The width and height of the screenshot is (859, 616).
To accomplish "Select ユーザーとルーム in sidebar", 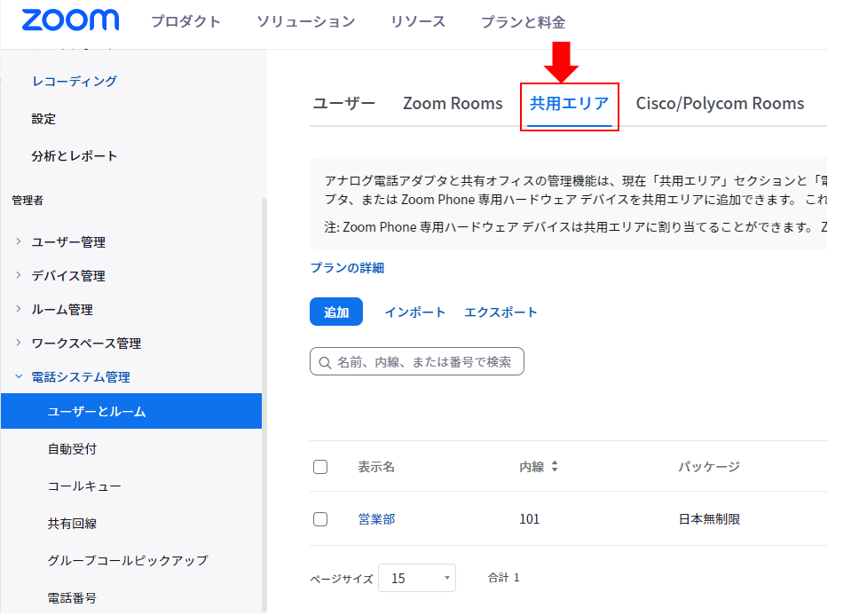I will click(x=131, y=411).
